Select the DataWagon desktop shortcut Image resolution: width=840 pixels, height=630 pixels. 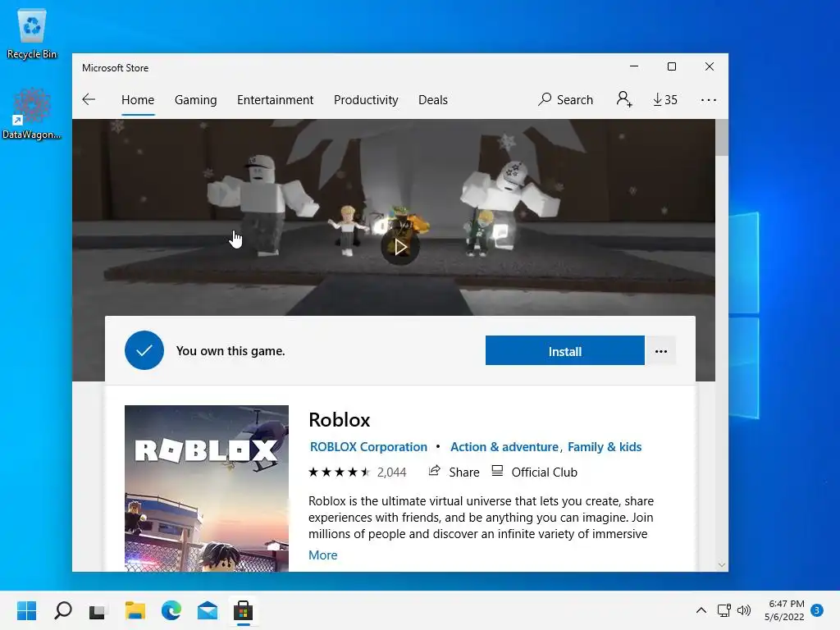tap(32, 113)
